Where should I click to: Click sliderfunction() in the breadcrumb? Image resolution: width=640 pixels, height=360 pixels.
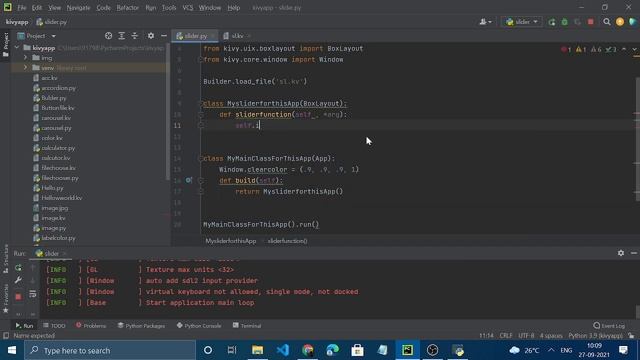pyautogui.click(x=287, y=241)
